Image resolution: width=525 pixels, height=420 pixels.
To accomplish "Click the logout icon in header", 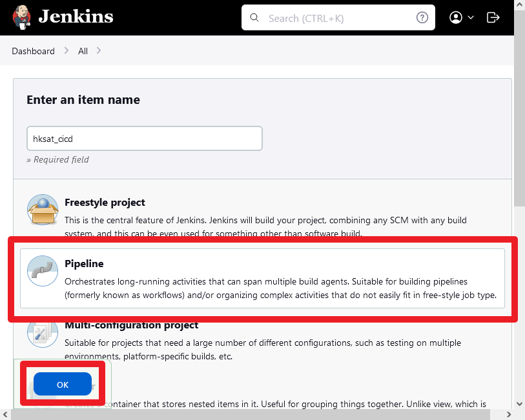I will (x=493, y=17).
